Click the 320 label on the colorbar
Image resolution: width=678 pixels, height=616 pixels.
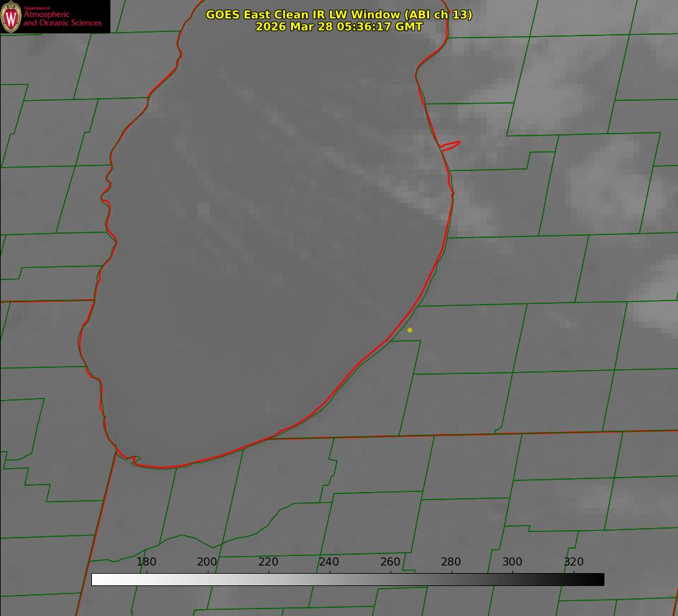[574, 562]
